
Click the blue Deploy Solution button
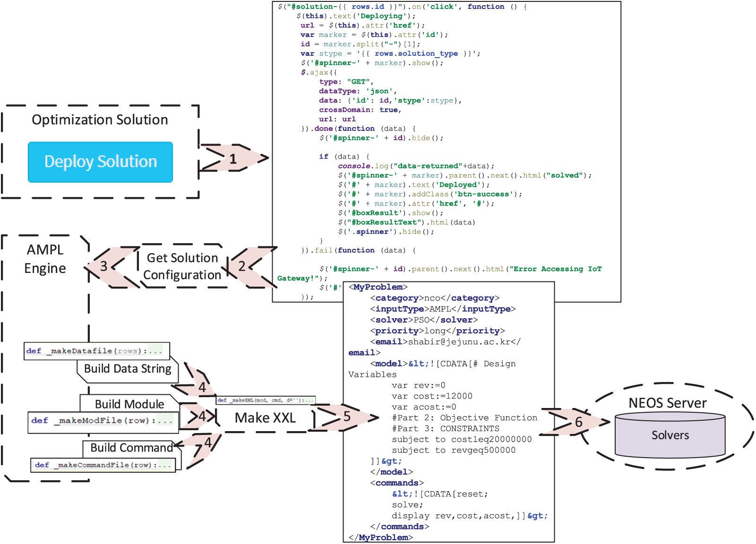point(100,162)
